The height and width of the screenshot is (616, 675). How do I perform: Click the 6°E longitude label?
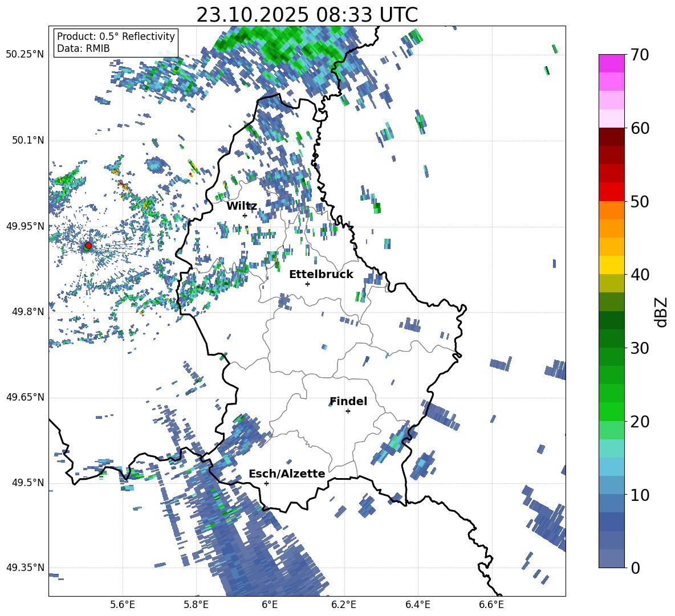click(x=270, y=605)
